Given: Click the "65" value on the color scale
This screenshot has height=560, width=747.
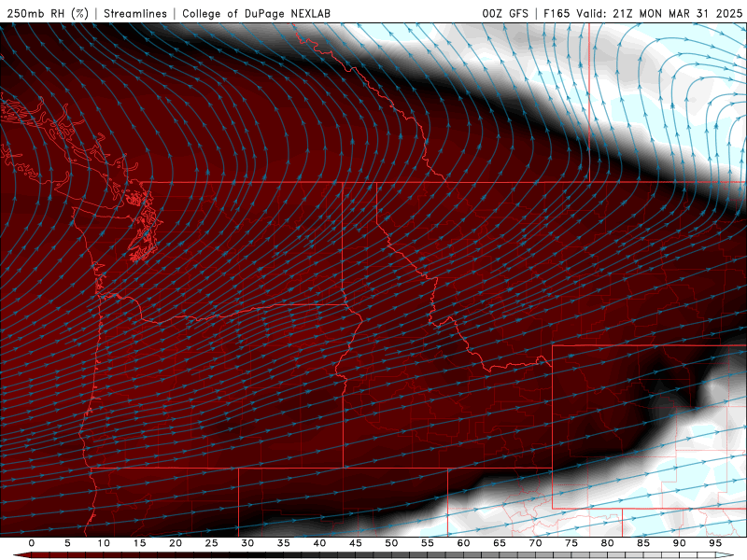Looking at the screenshot, I should pos(500,543).
